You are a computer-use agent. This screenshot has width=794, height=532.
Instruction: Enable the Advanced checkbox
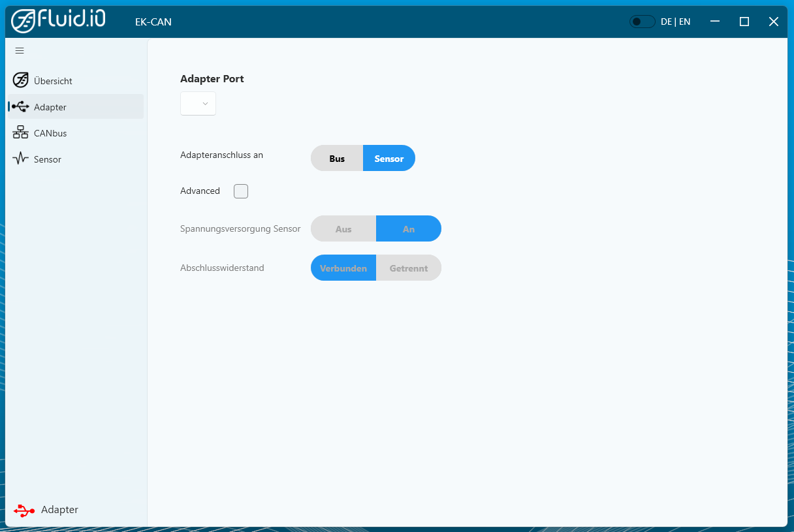(x=241, y=191)
